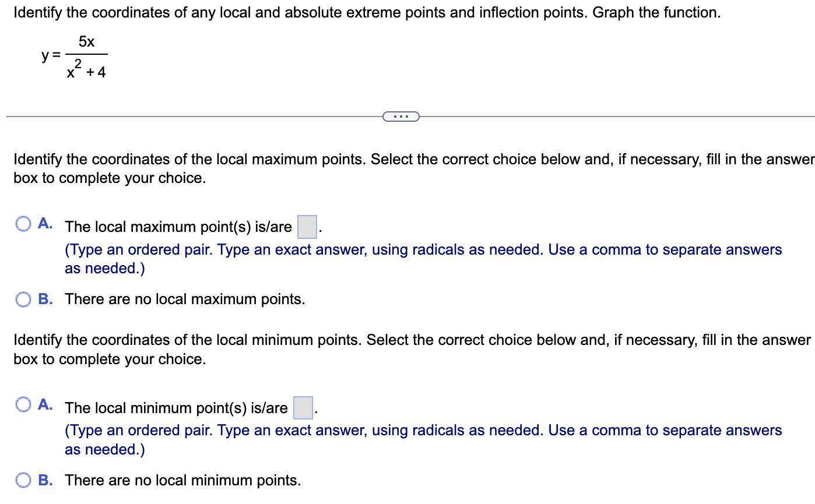Screen dimensions: 815x504
Task: Click the local minimum instruction text
Action: [x=408, y=349]
